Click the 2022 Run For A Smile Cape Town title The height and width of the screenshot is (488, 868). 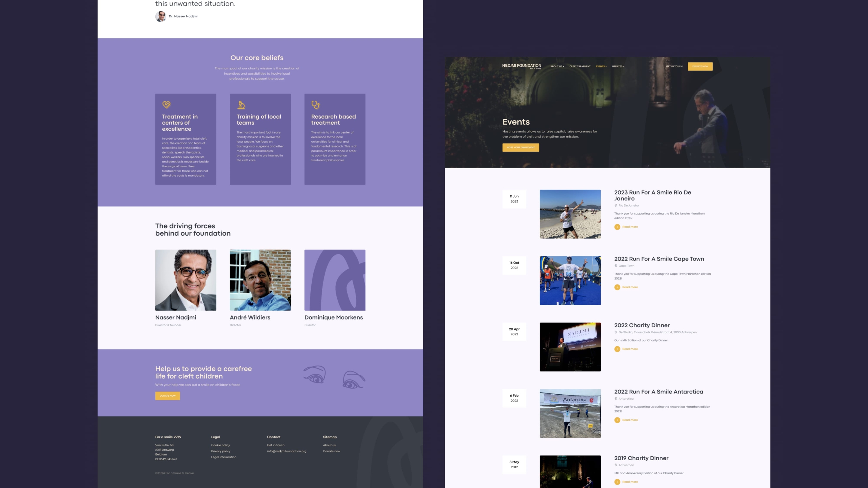click(x=659, y=259)
